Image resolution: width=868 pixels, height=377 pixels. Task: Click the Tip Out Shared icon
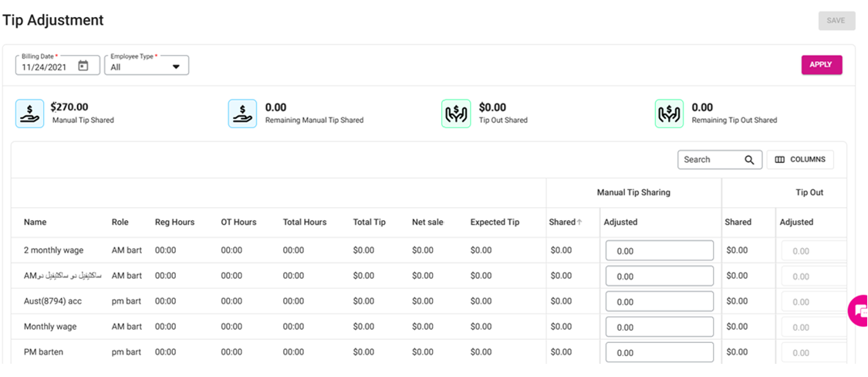(455, 114)
